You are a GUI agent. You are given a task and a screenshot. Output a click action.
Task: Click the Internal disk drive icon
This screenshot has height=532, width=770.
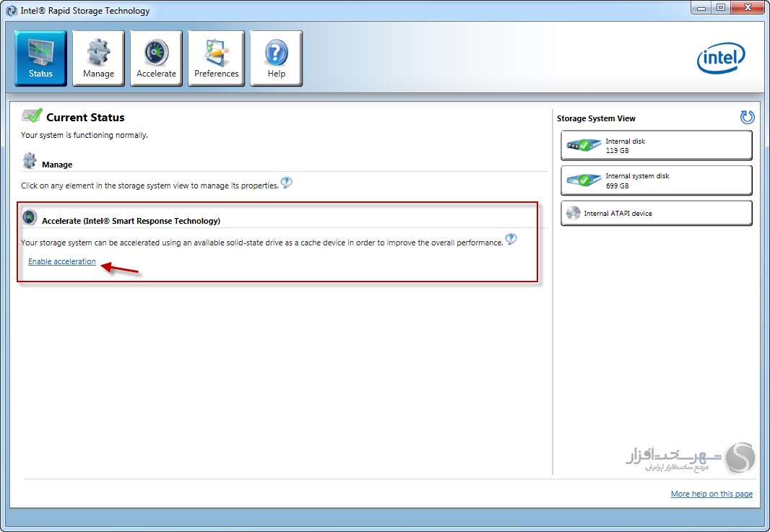click(x=584, y=145)
